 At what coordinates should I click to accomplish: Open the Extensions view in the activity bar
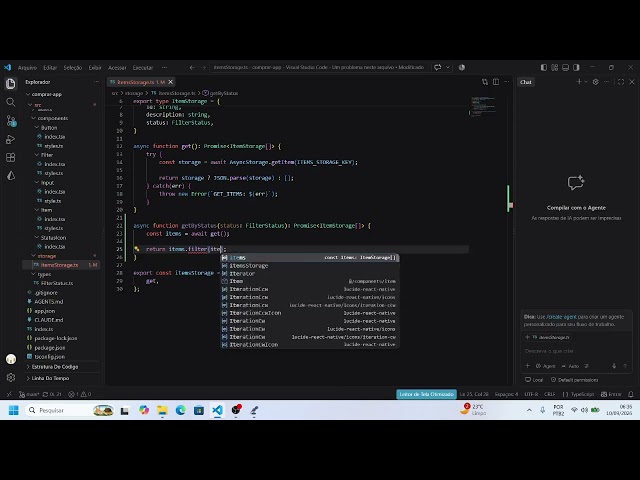pos(11,158)
